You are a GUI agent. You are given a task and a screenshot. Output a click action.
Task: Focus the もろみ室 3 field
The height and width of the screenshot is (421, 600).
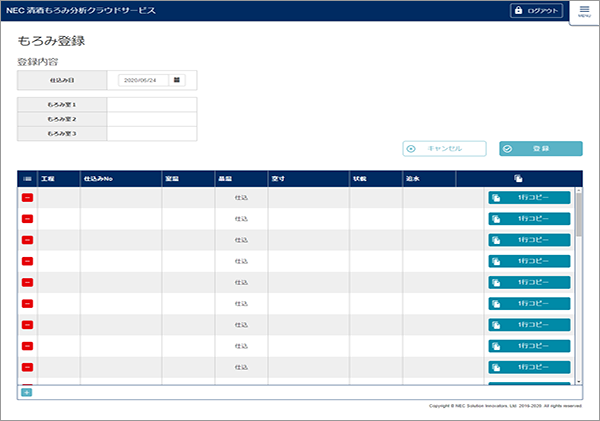click(x=151, y=133)
